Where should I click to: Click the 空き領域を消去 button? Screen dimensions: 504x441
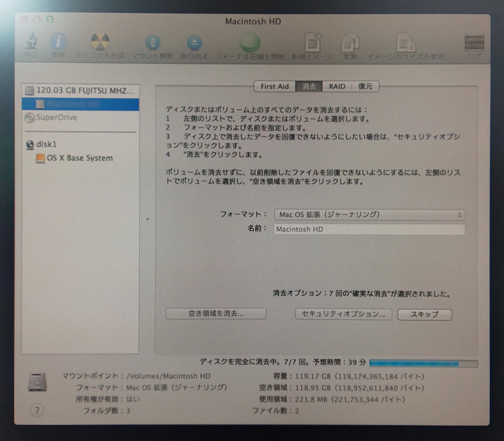click(x=216, y=314)
